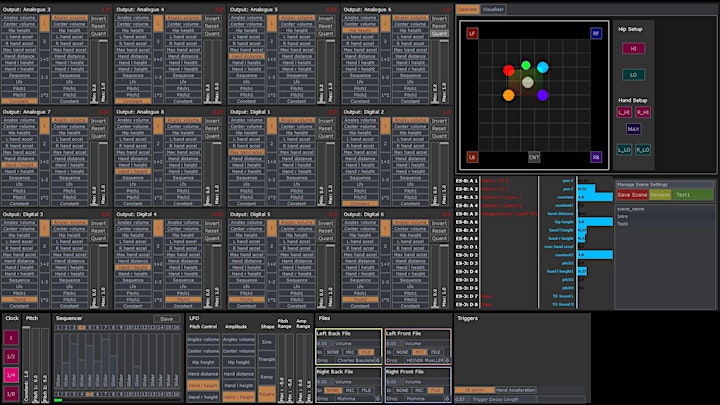Click Reset in Output Analogue 4 panel
The image size is (720, 405).
(x=212, y=26)
